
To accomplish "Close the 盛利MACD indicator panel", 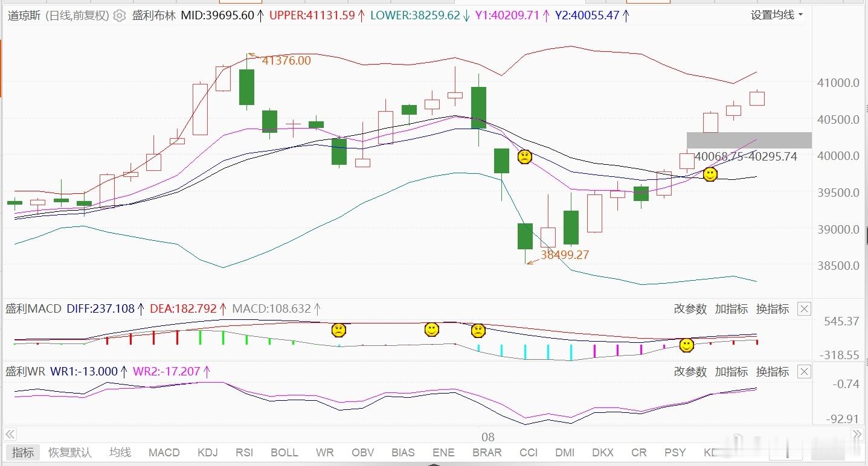I will pyautogui.click(x=804, y=309).
